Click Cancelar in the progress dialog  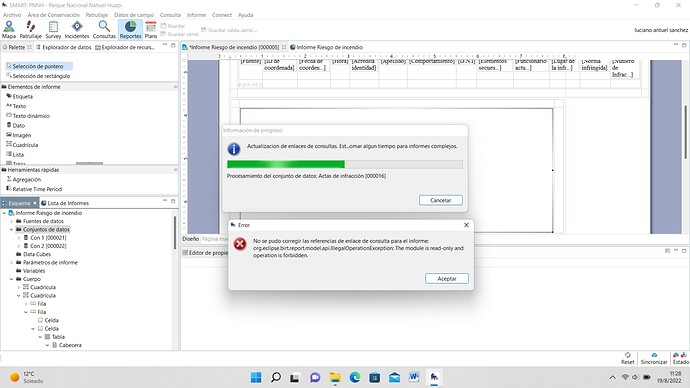click(440, 200)
